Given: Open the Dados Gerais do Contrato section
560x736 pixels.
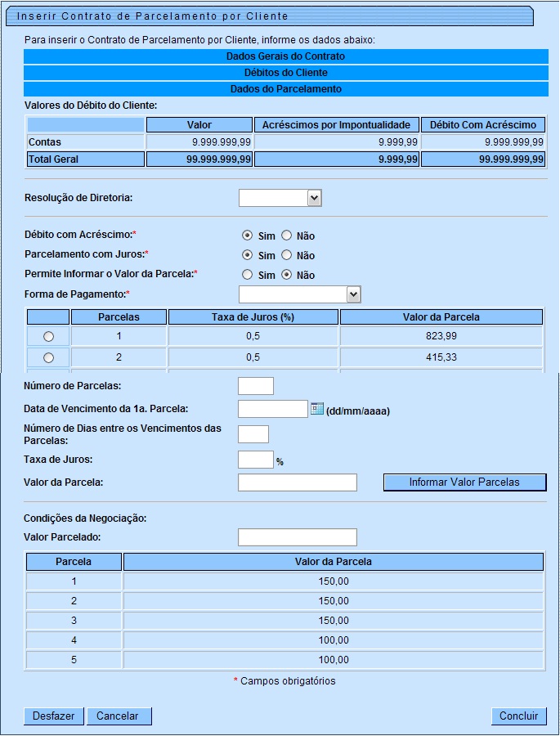Looking at the screenshot, I should (285, 56).
